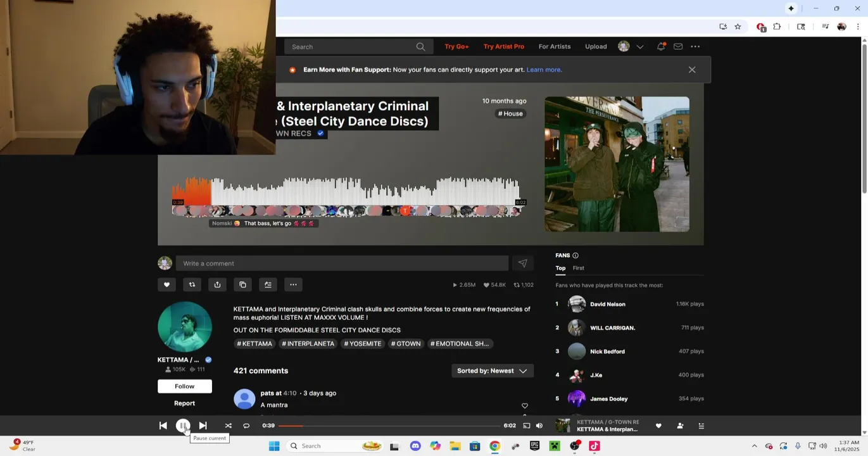Pause the current track
Screen dimensions: 868x456
coord(183,426)
